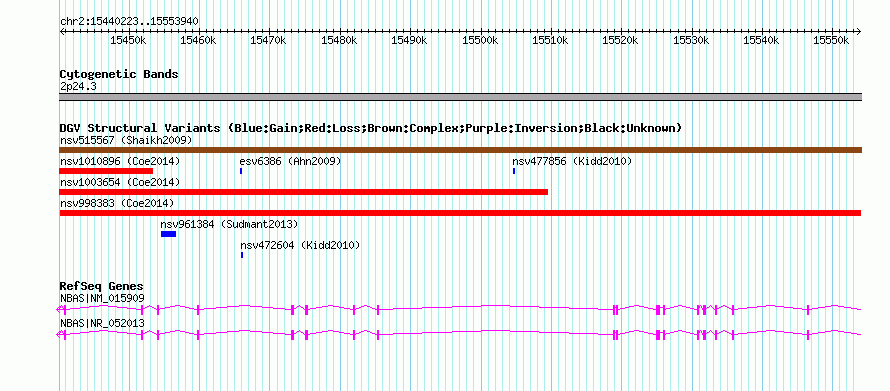Screen dimensions: 890x391
Task: Click the ruler's right arrowhead
Action: point(859,31)
